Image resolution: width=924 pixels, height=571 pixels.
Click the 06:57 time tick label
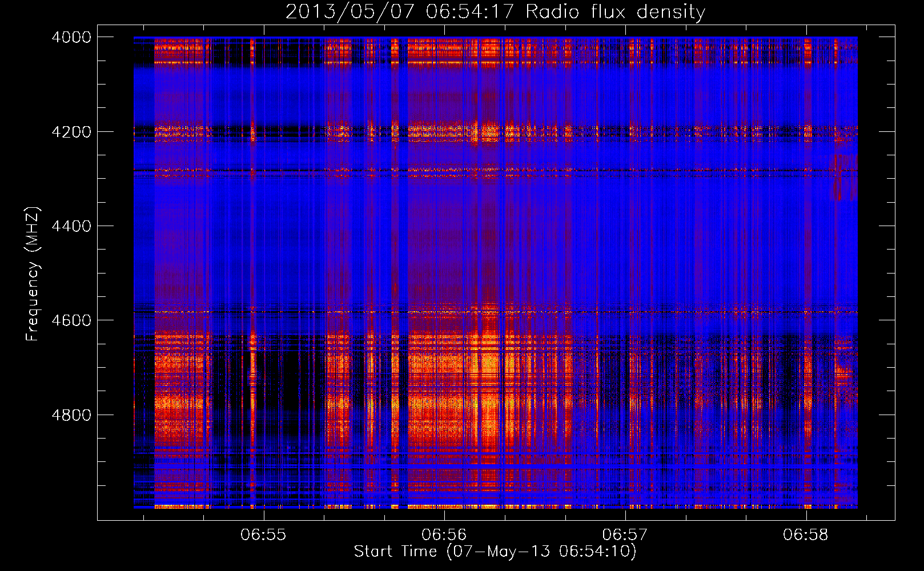coord(625,535)
